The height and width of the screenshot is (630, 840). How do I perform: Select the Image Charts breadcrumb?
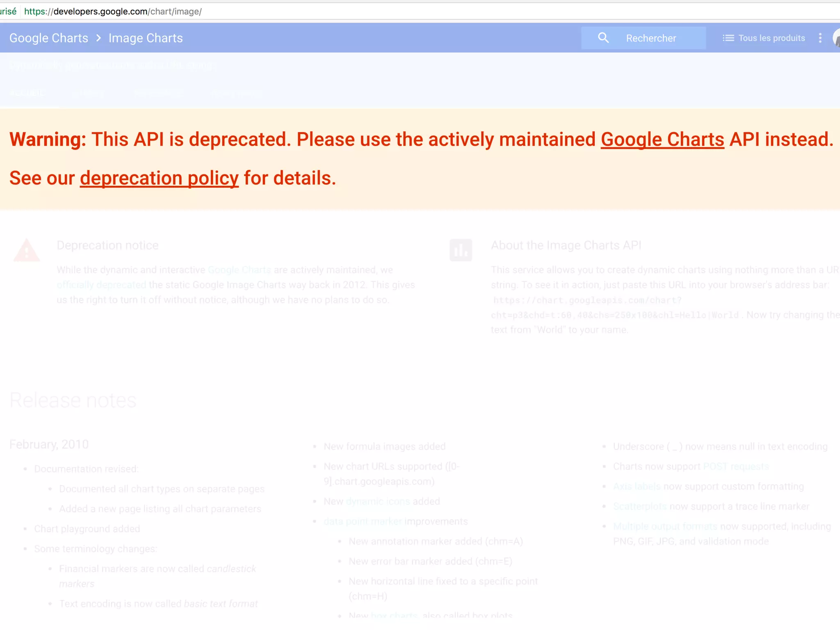coord(146,38)
